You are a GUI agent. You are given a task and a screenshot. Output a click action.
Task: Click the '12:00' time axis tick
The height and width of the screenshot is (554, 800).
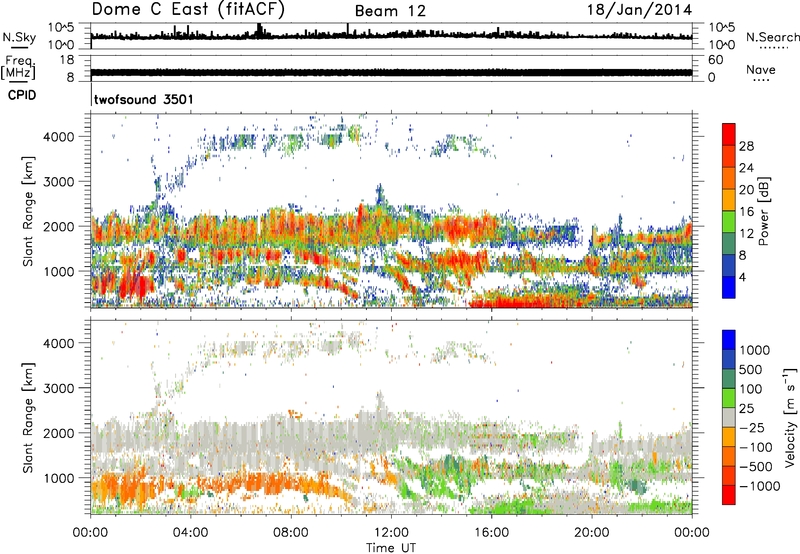[391, 533]
